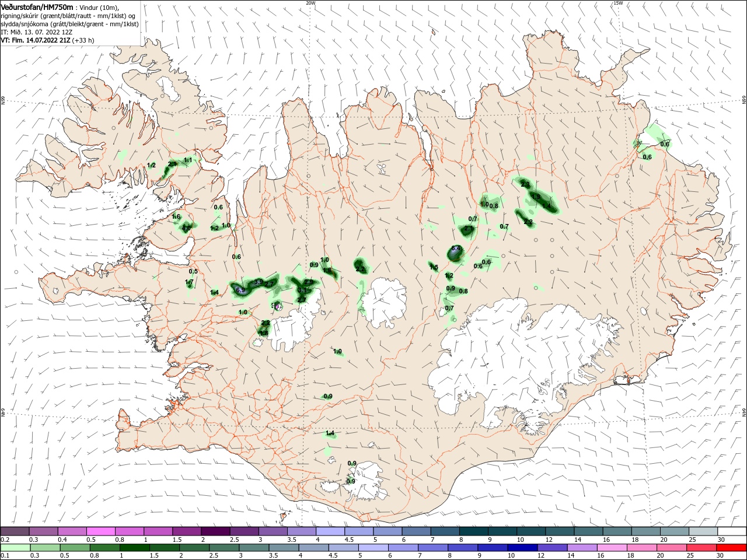
Task: Pick the deep blue 10–12 swatch, lower scale
Action: pyautogui.click(x=522, y=548)
